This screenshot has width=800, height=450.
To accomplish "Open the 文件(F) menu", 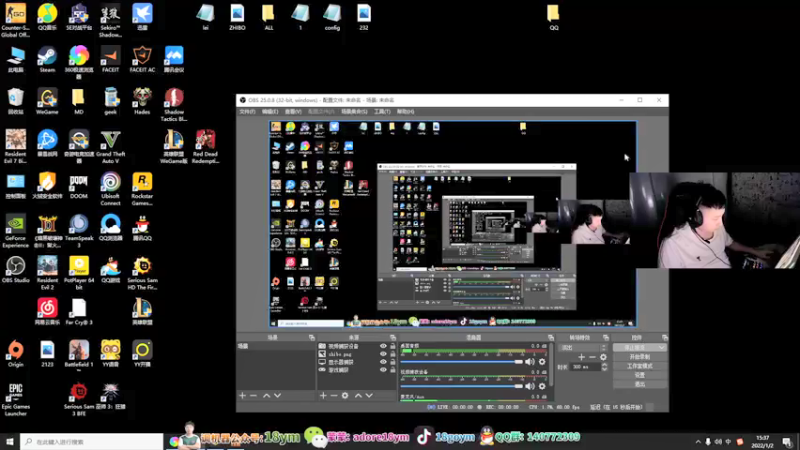I will click(247, 111).
